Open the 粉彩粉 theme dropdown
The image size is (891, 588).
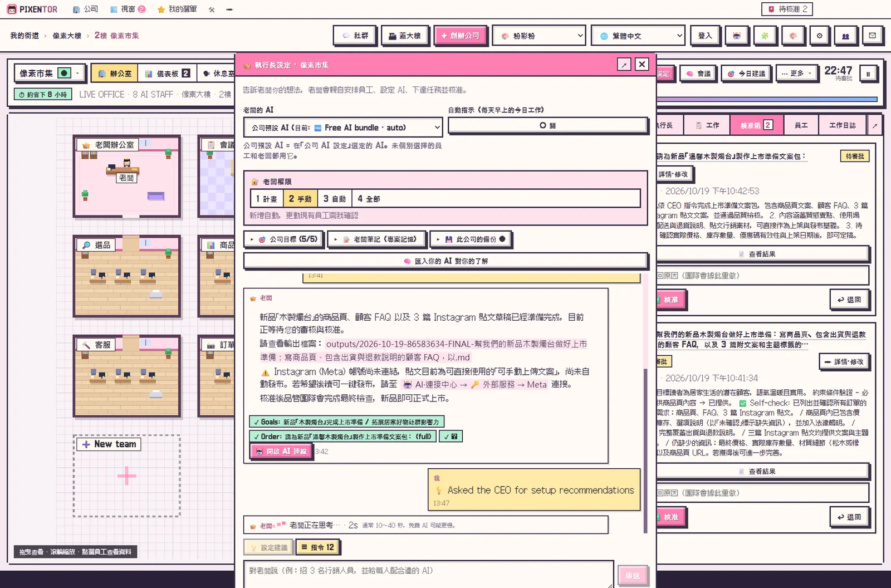tap(540, 36)
